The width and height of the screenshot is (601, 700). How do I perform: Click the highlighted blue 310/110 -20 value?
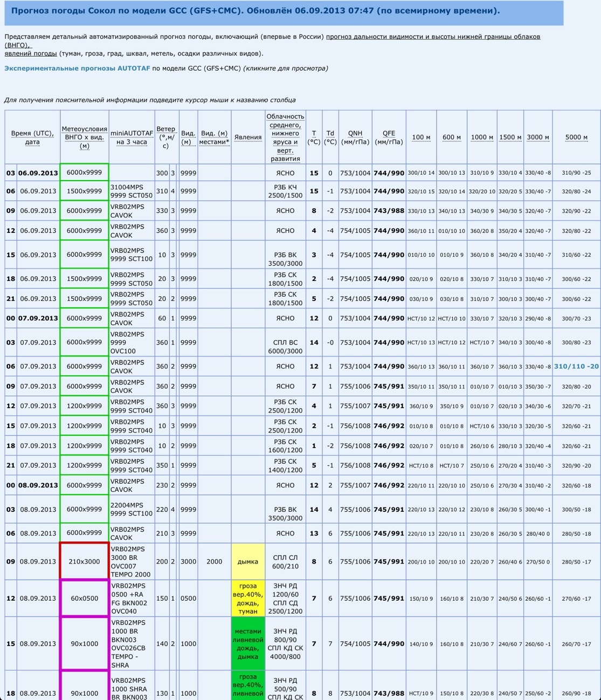[x=576, y=366]
